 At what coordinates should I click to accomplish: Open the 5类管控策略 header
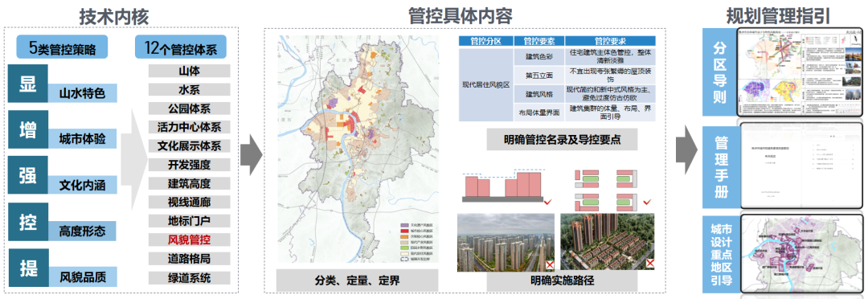63,47
